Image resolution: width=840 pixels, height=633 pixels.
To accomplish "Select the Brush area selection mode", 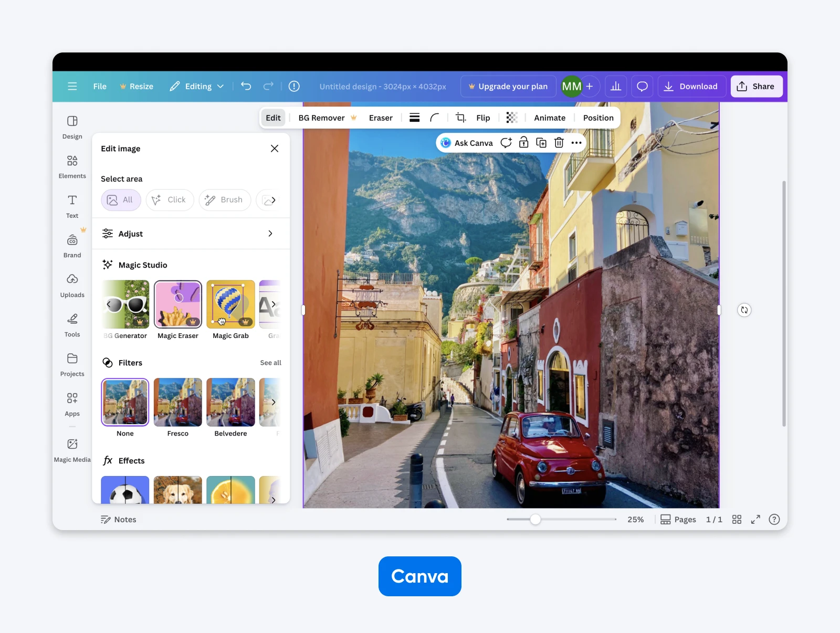I will pyautogui.click(x=225, y=200).
